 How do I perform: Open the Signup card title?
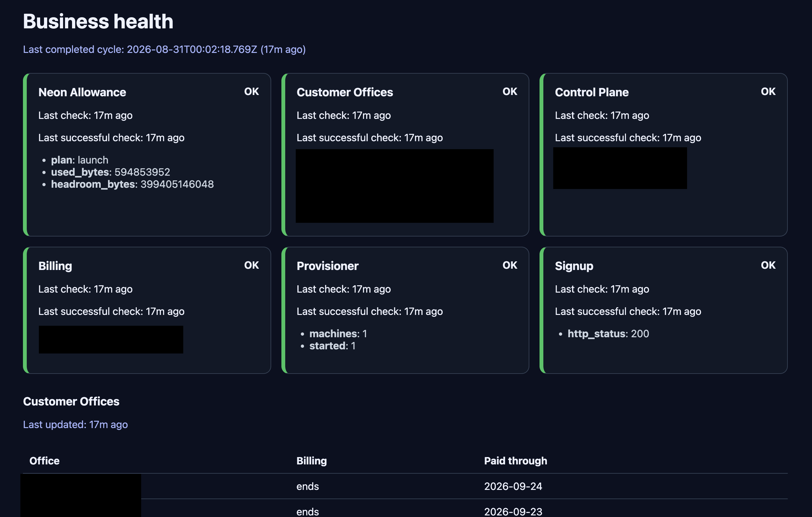[x=574, y=266]
